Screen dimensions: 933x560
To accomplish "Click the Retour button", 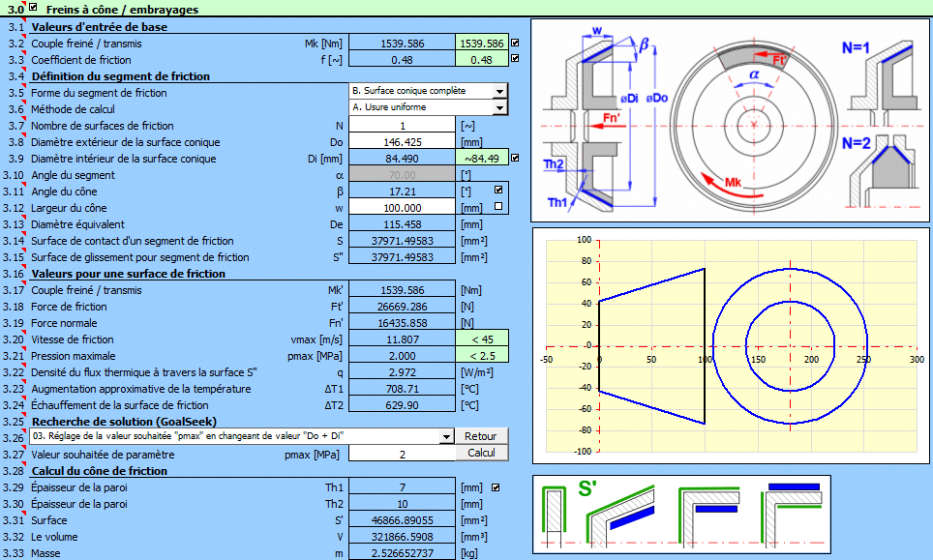I will point(481,436).
